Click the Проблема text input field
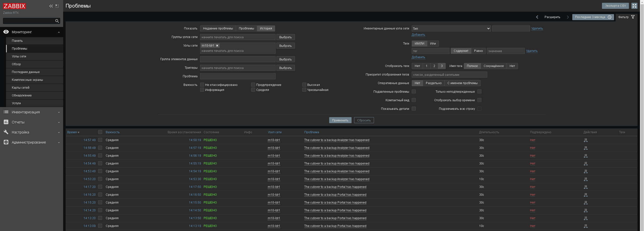Image resolution: width=644 pixels, height=231 pixels. [238, 76]
